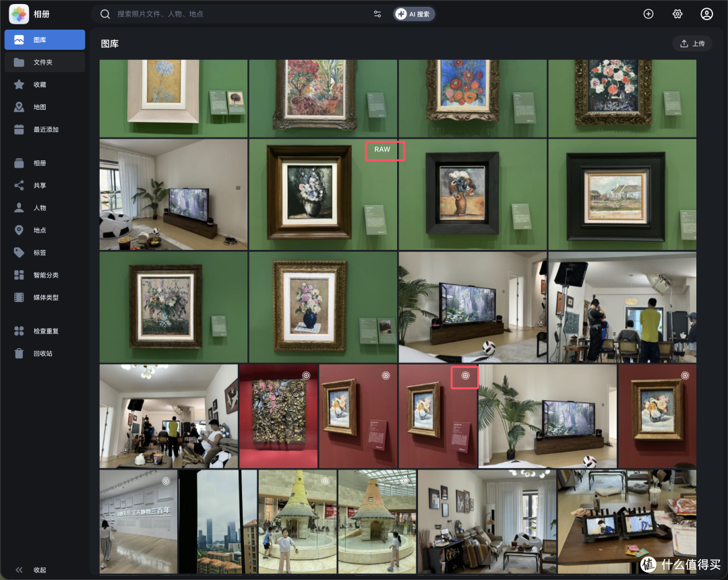Click the 媒体类型 film strip icon
The height and width of the screenshot is (580, 728).
click(19, 298)
